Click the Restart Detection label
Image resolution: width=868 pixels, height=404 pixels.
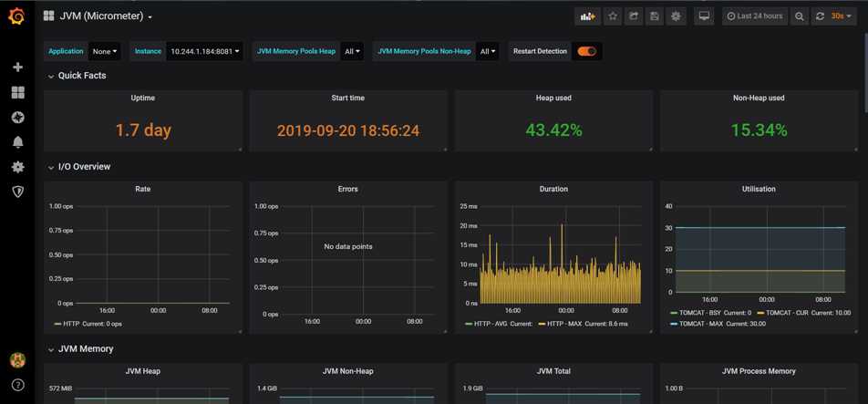pyautogui.click(x=540, y=51)
